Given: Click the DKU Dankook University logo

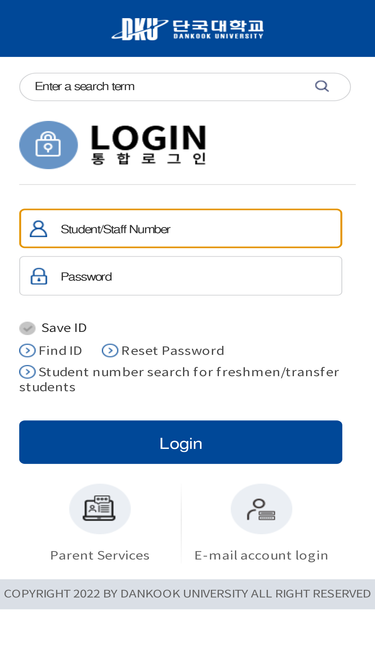Looking at the screenshot, I should coord(188,29).
